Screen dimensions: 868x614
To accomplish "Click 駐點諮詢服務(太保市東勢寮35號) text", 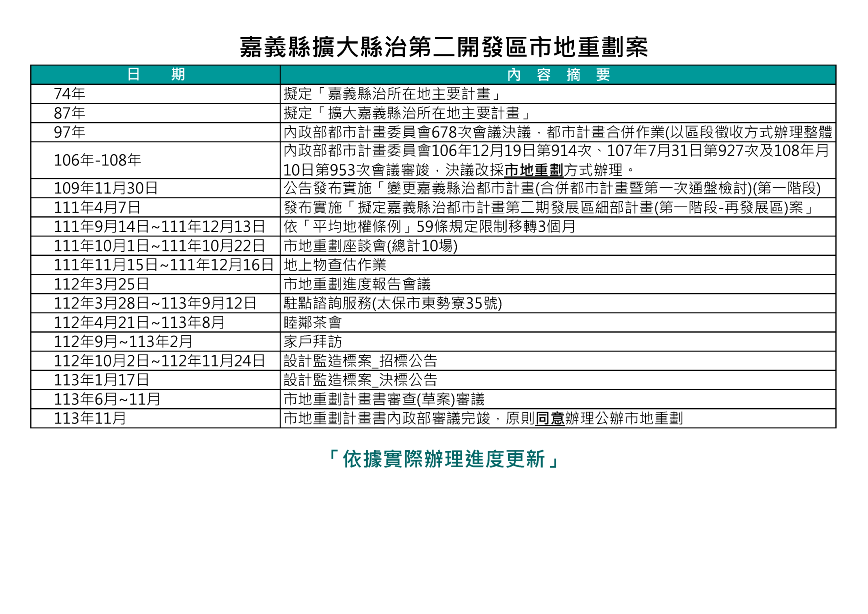I will pyautogui.click(x=393, y=303).
